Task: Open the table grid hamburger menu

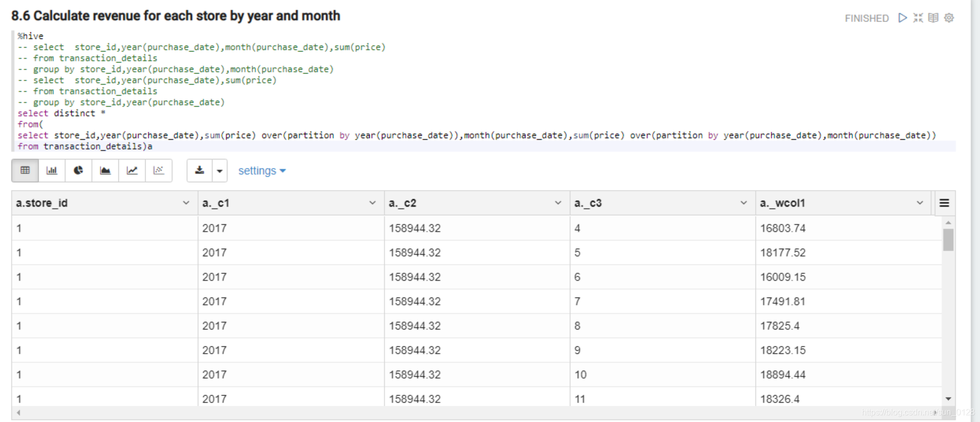Action: (x=944, y=203)
